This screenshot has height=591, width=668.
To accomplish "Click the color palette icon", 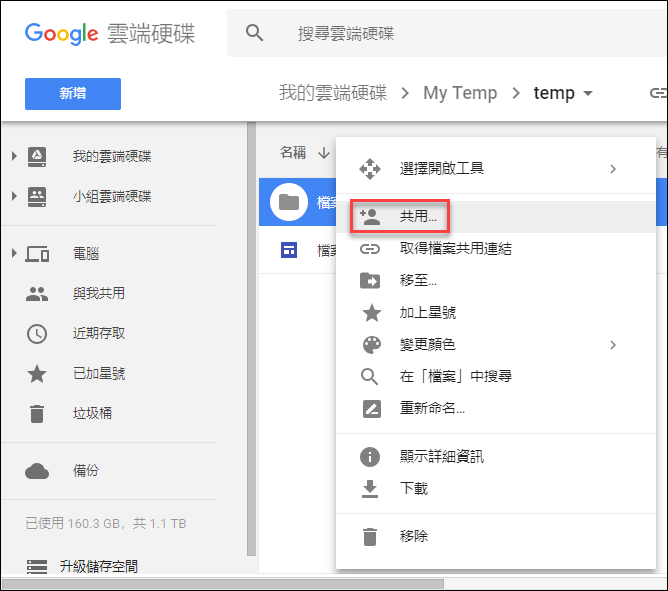I will point(371,345).
